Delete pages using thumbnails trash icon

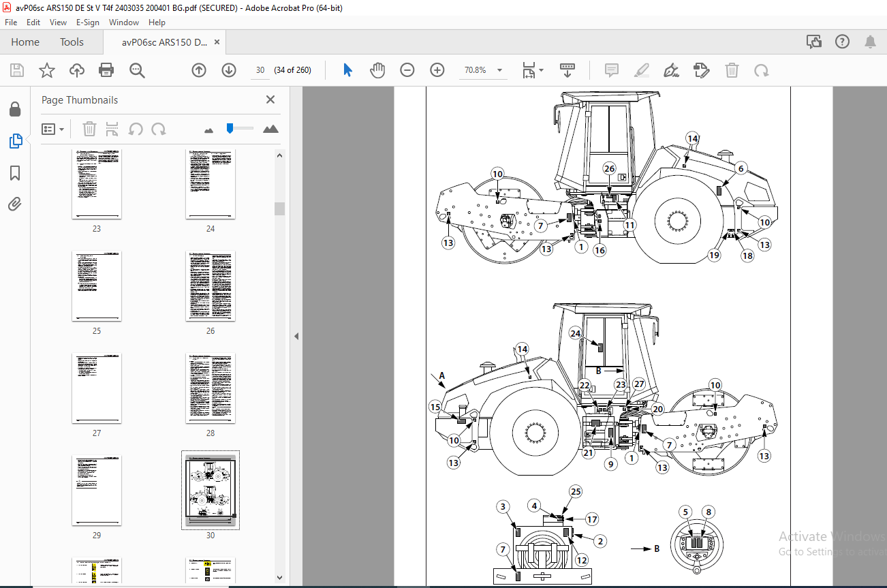click(x=89, y=129)
